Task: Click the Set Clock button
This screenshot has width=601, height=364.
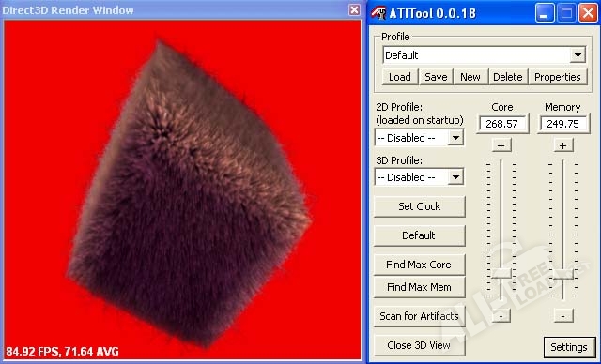Action: [420, 206]
